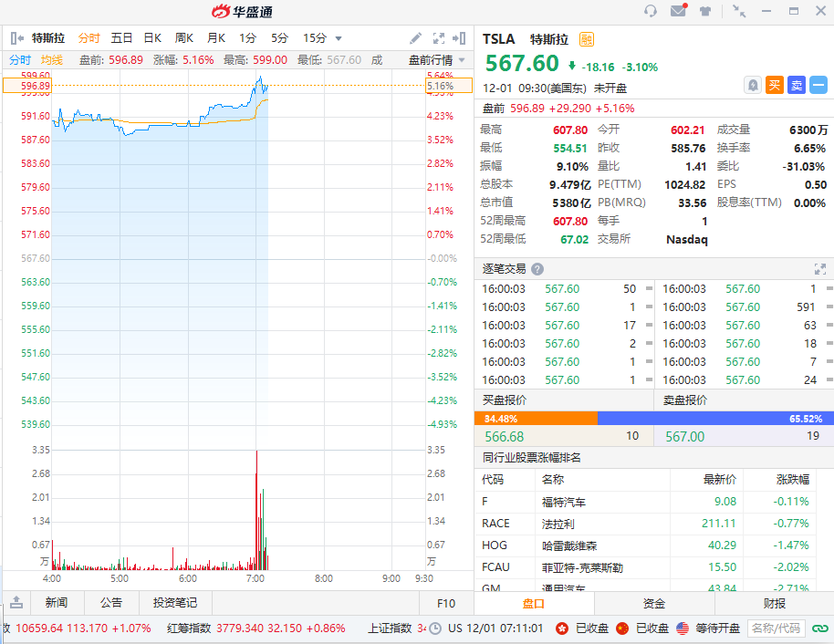
Task: Click bid price 566.68
Action: pos(505,437)
